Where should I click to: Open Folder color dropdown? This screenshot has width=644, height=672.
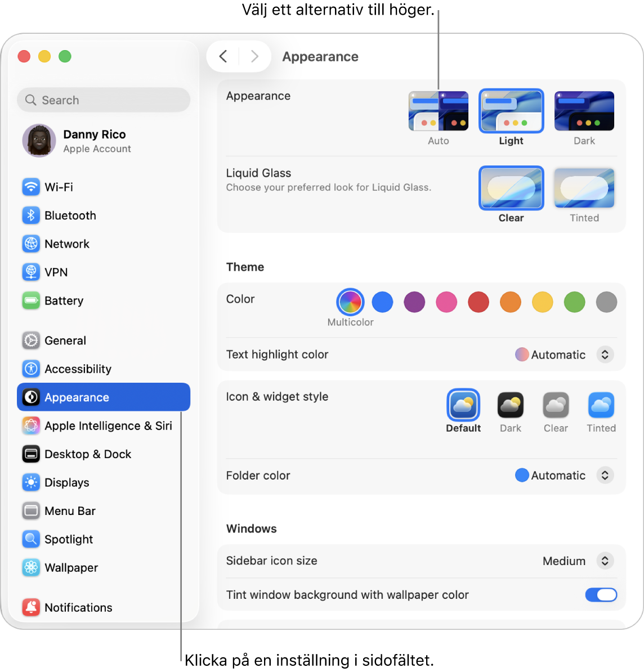click(605, 475)
